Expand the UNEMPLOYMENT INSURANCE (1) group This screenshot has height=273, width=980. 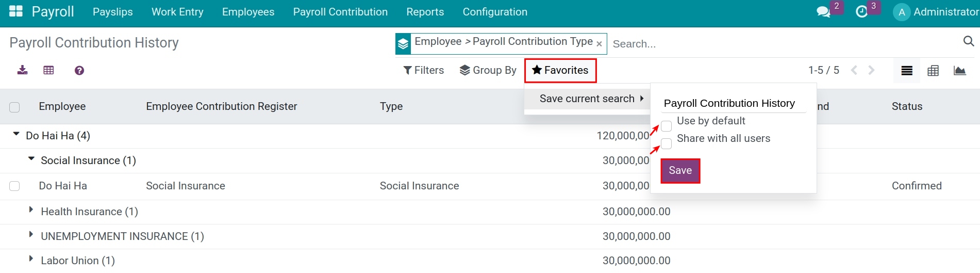[x=31, y=234]
